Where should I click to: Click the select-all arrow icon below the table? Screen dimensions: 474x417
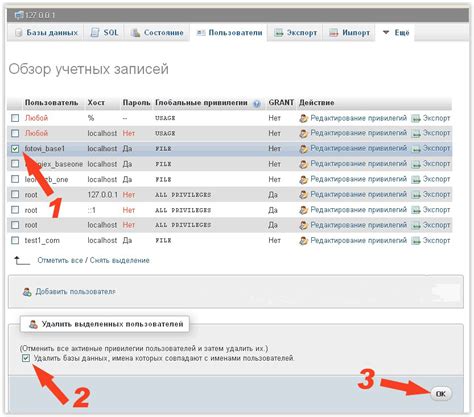tap(22, 260)
